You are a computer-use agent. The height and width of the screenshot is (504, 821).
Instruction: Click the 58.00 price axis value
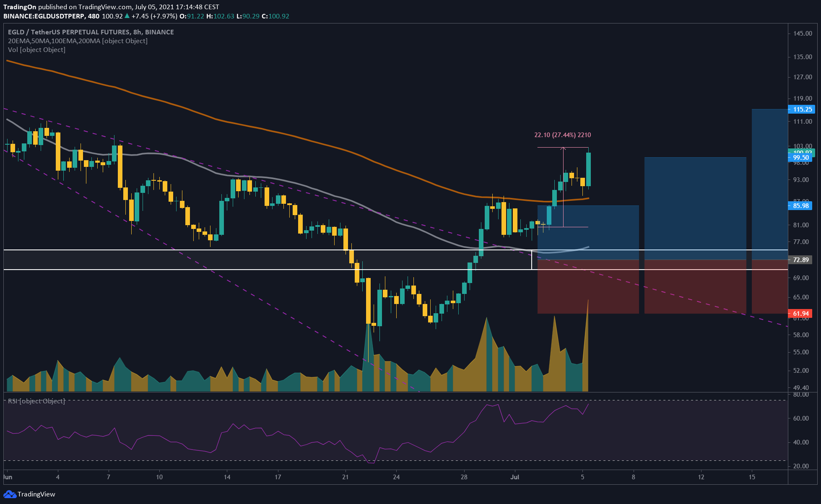pyautogui.click(x=801, y=335)
